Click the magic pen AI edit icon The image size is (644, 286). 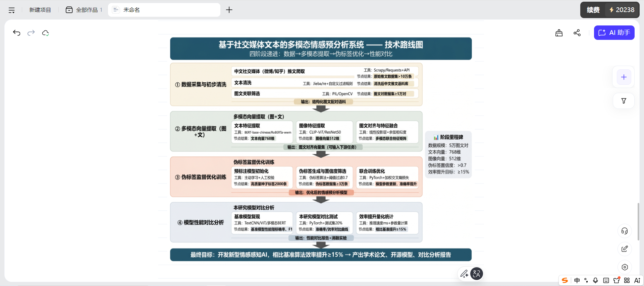[464, 274]
